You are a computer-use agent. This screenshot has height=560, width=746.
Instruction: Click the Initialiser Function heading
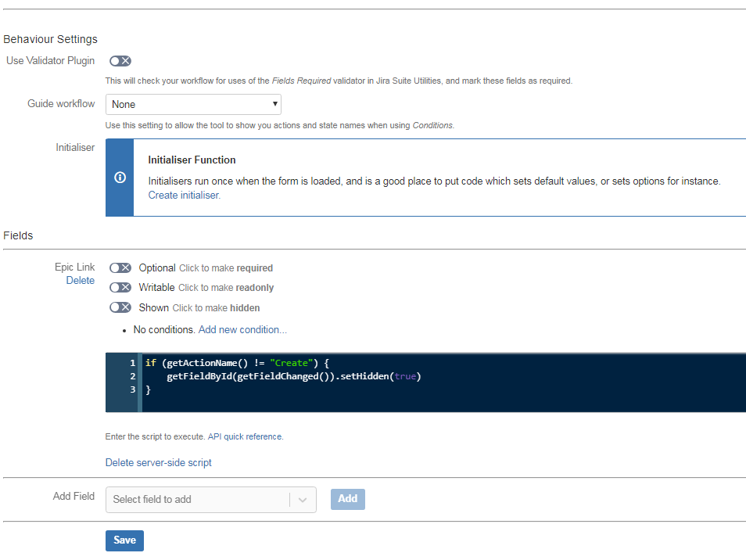pos(192,160)
